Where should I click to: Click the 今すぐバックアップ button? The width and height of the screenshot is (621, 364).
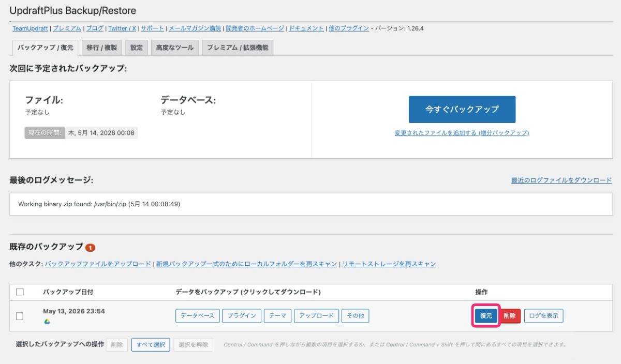tap(462, 109)
